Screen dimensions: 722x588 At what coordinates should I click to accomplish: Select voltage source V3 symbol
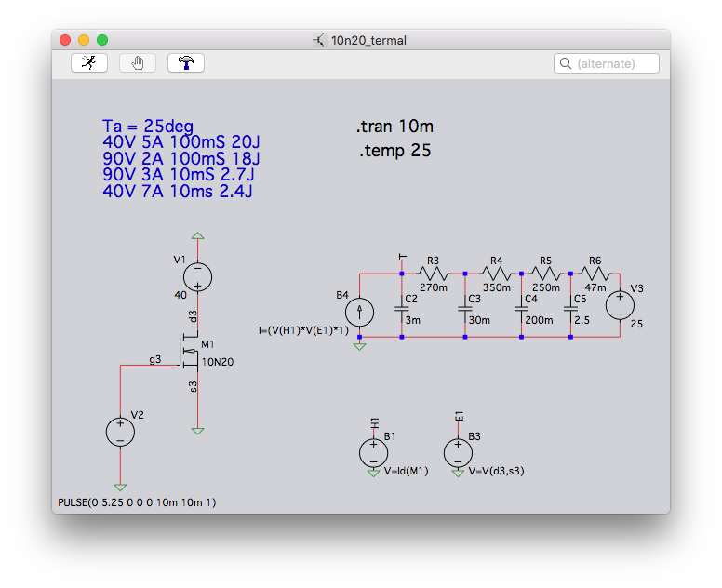coord(620,306)
